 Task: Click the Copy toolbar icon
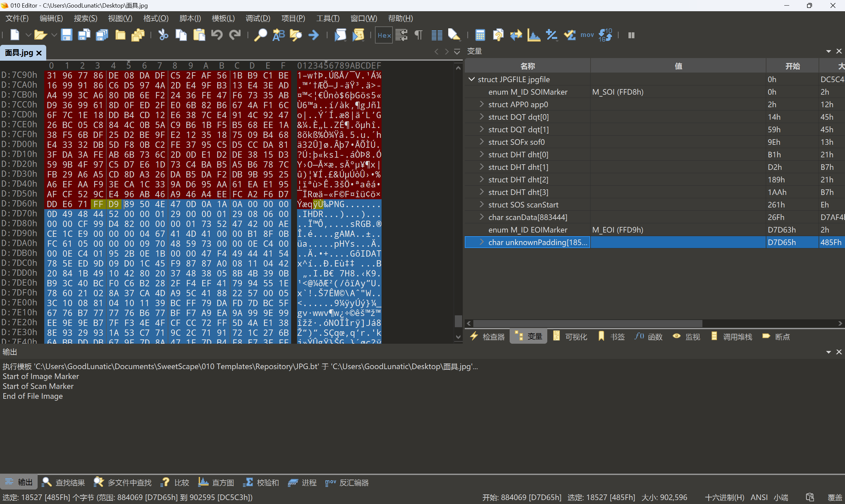point(181,35)
